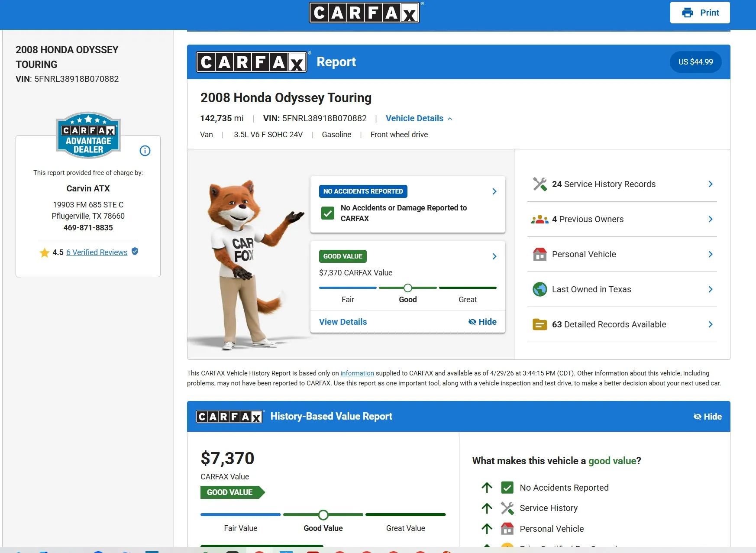This screenshot has height=553, width=756.
Task: Click the Great Value segment of lower slider
Action: click(x=406, y=515)
